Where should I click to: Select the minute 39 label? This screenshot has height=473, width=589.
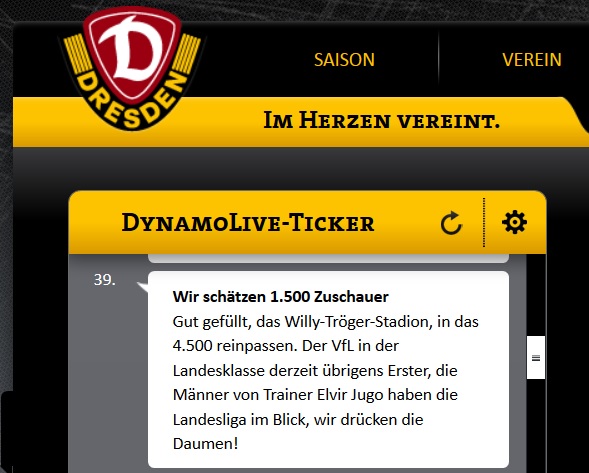coord(105,280)
